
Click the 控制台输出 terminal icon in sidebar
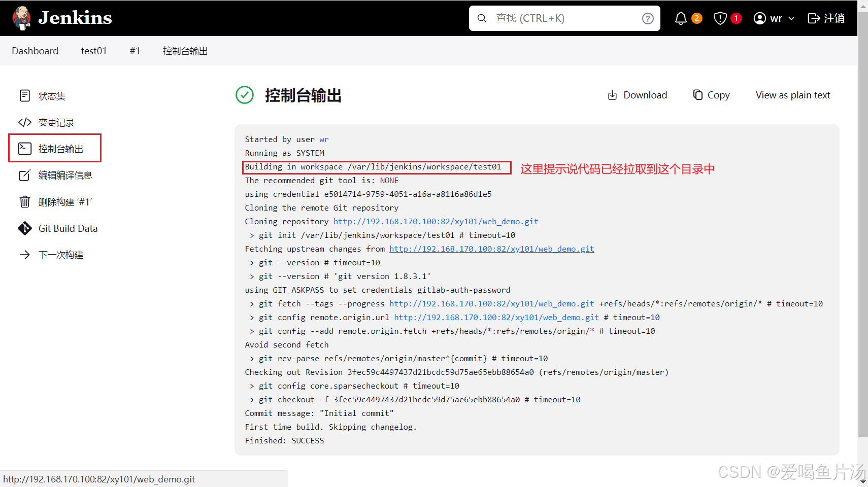(25, 148)
